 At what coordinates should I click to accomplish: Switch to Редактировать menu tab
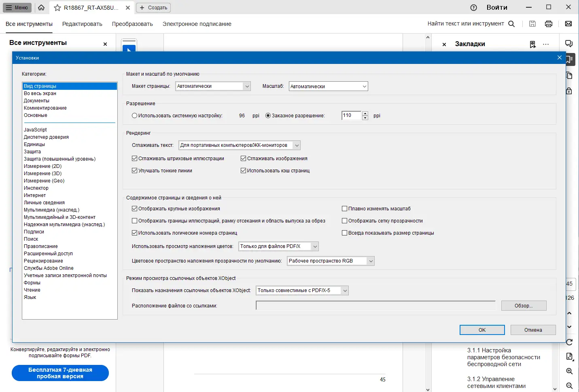(82, 24)
